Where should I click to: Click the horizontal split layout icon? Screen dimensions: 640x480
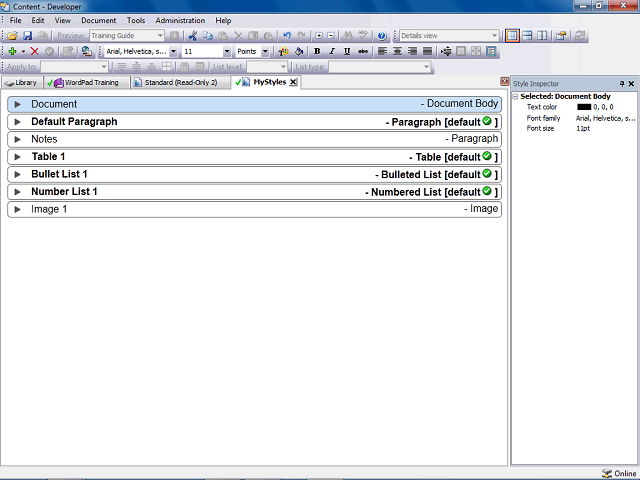[527, 36]
